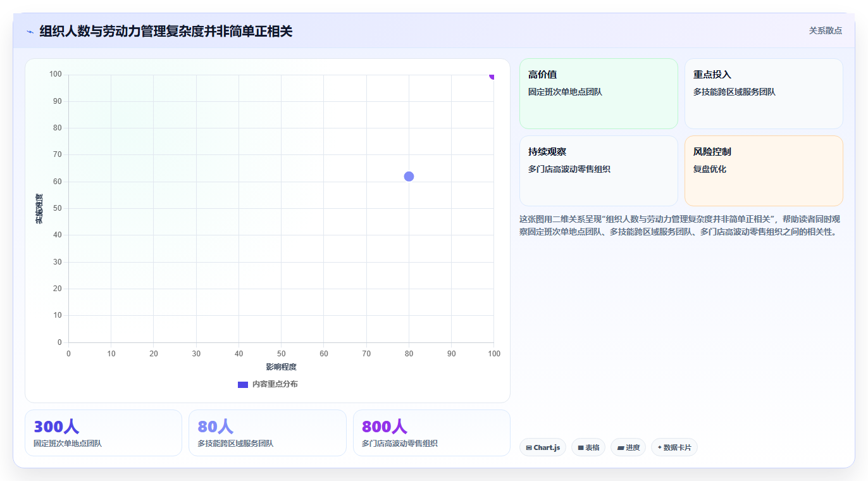Click the 300人 stat card
Image resolution: width=868 pixels, height=481 pixels.
tap(103, 433)
